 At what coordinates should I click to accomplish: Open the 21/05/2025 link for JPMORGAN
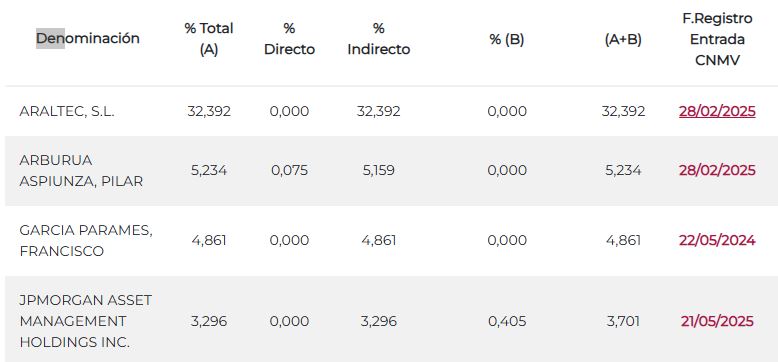pyautogui.click(x=717, y=321)
